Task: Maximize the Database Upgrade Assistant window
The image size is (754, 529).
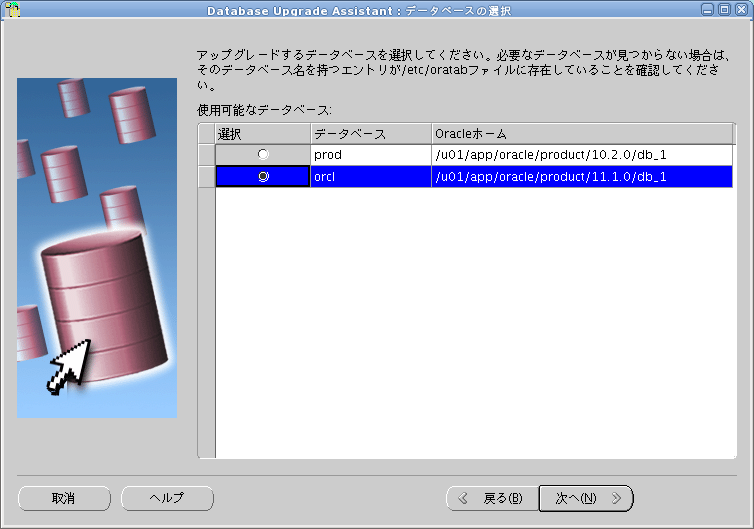Action: coord(724,9)
